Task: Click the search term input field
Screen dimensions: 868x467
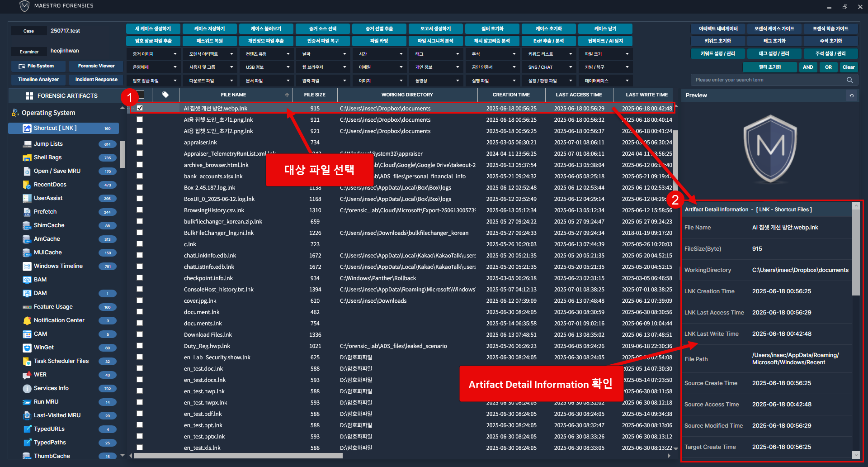Action: point(769,80)
